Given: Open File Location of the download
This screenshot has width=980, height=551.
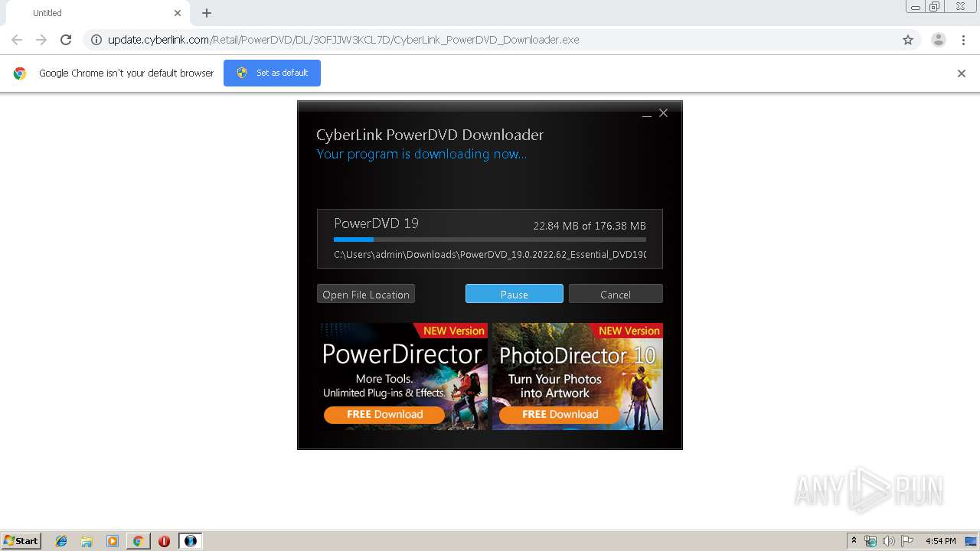Looking at the screenshot, I should (366, 294).
